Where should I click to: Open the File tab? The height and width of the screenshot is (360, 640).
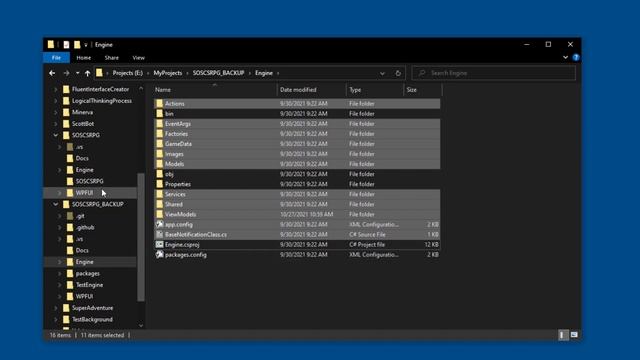[56, 58]
